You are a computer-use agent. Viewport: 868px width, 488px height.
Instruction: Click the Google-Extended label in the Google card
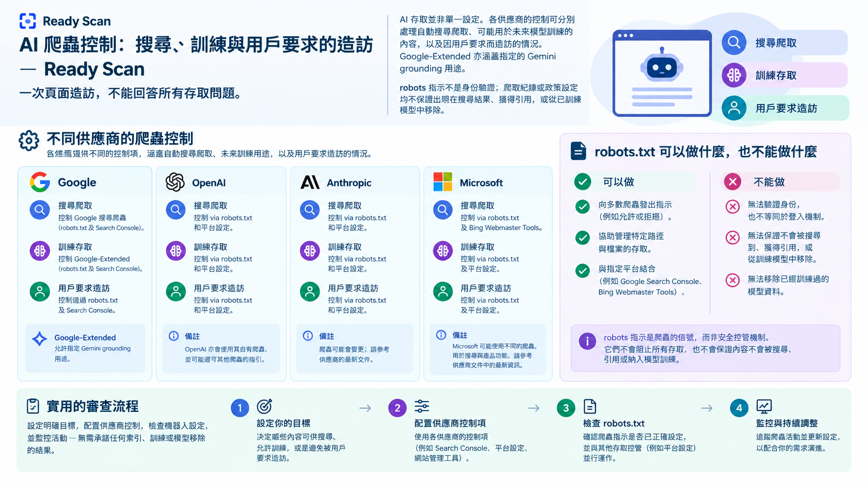coord(85,337)
